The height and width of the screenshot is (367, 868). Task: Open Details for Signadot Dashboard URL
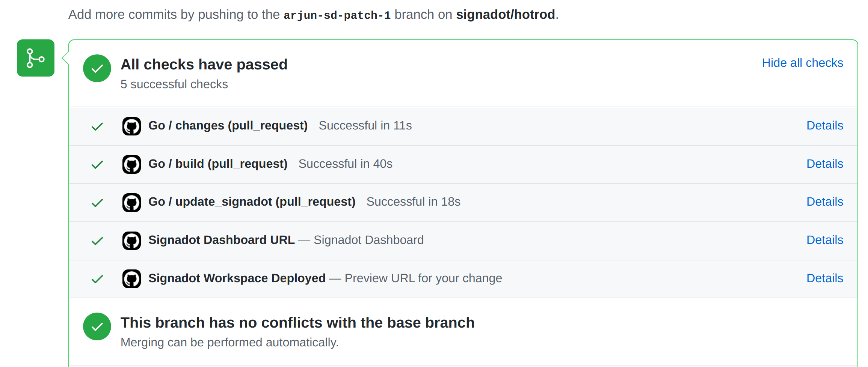click(825, 240)
